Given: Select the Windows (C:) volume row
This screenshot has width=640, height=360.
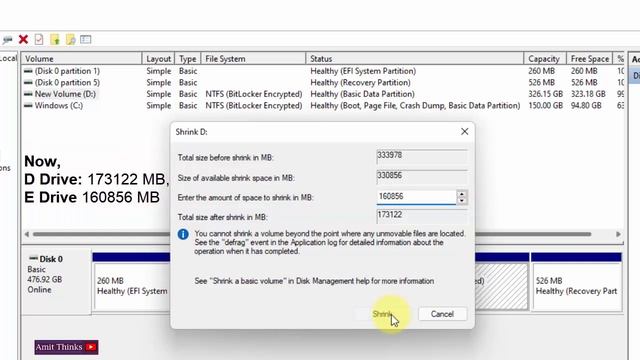Looking at the screenshot, I should 322,105.
